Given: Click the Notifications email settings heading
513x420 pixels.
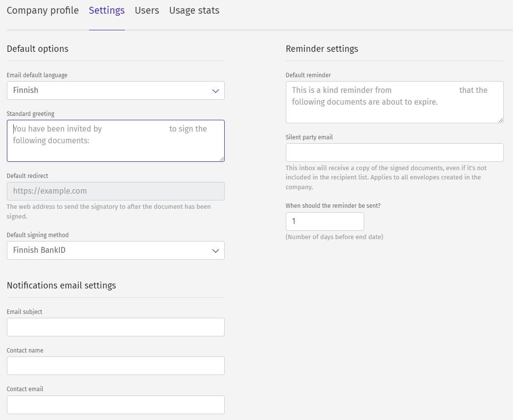Looking at the screenshot, I should tap(61, 286).
